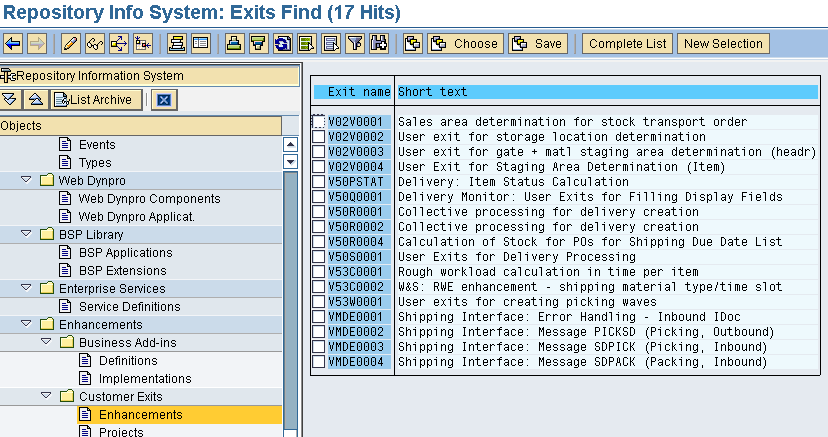Open BSP Applications node

tap(126, 253)
